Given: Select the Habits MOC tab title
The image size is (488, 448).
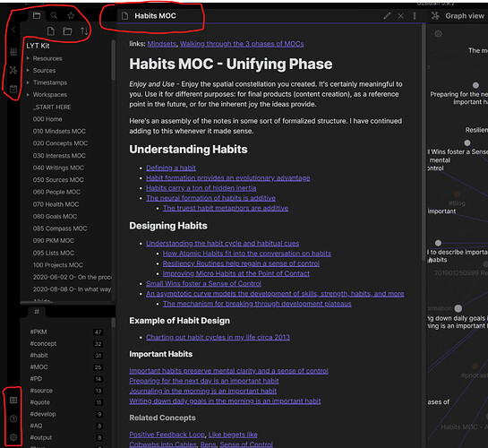Looking at the screenshot, I should point(155,16).
